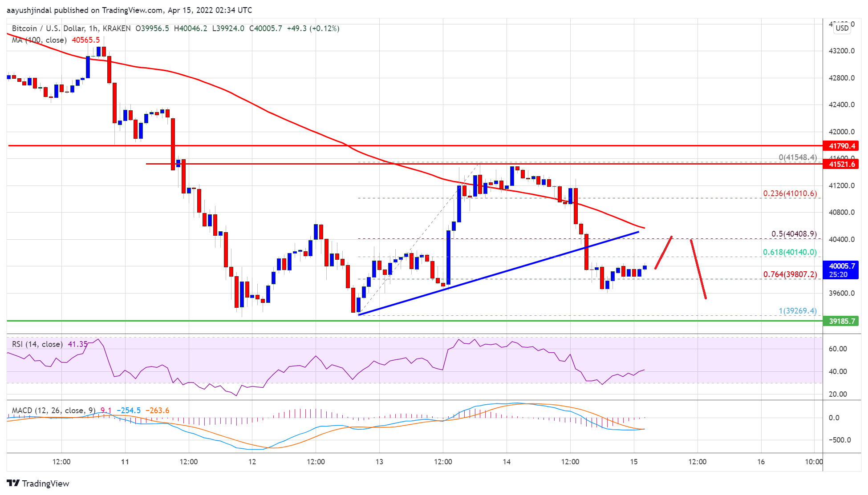The image size is (868, 495).
Task: Click the RSI (14, close) indicator label
Action: 37,344
